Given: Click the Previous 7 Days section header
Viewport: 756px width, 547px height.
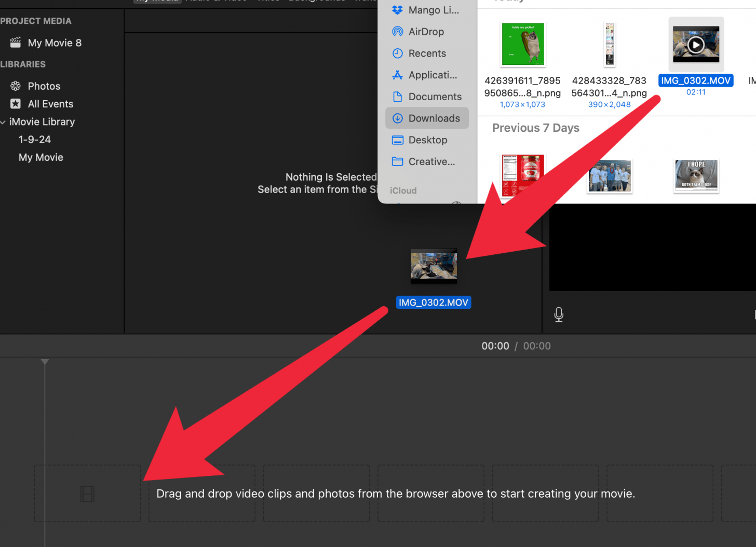Looking at the screenshot, I should tap(536, 128).
